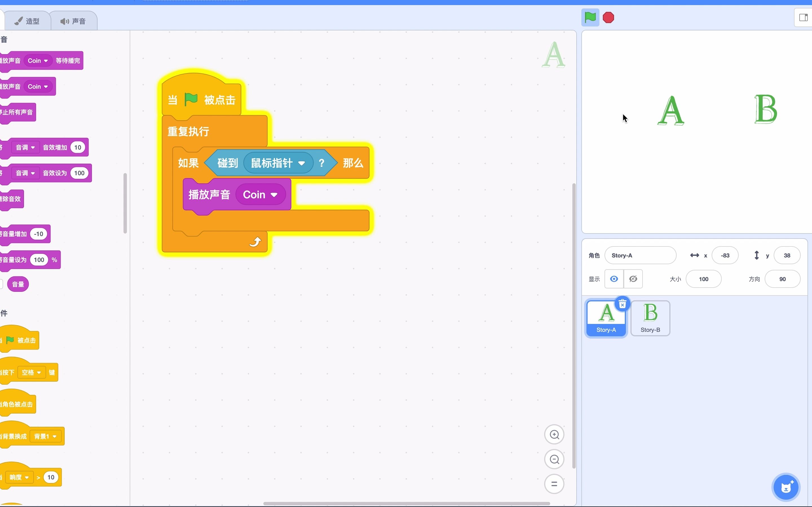Image resolution: width=812 pixels, height=507 pixels.
Task: Open the add sprite cat button
Action: click(x=786, y=487)
